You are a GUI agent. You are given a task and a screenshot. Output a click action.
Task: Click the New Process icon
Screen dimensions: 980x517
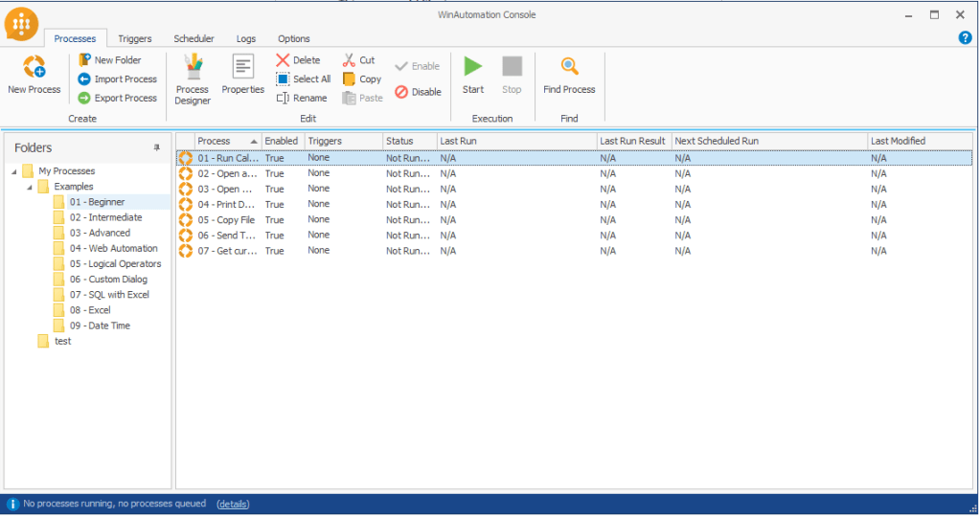(34, 67)
